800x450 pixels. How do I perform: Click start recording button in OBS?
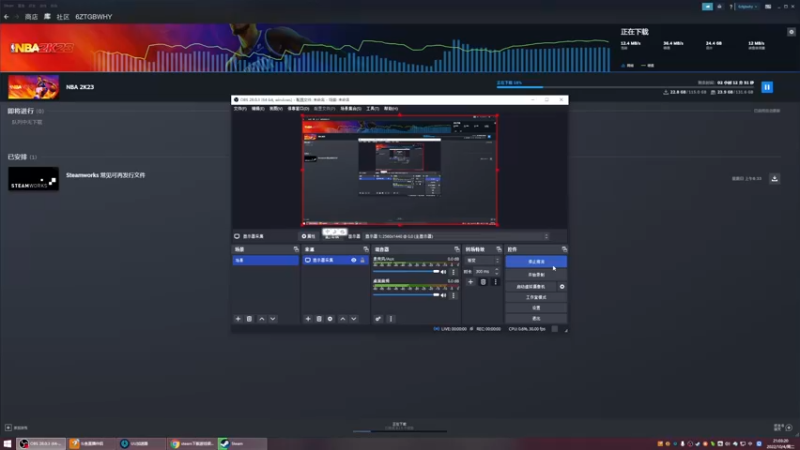tap(536, 274)
